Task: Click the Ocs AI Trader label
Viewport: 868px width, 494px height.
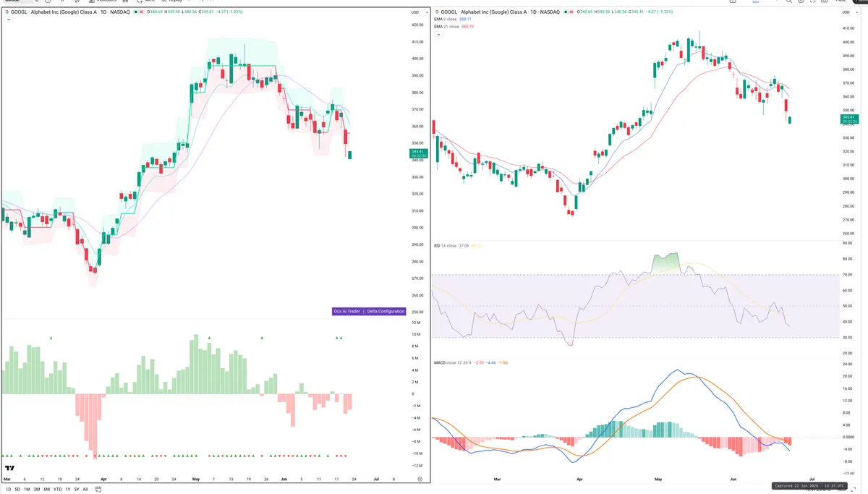Action: (x=347, y=311)
